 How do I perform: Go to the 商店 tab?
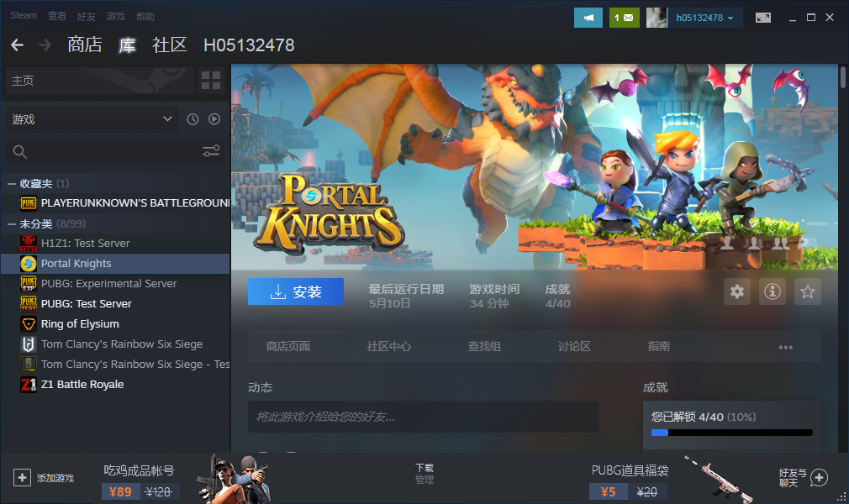85,45
